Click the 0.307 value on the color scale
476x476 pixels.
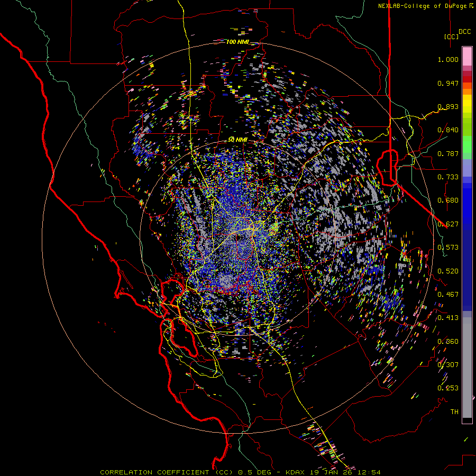(448, 364)
